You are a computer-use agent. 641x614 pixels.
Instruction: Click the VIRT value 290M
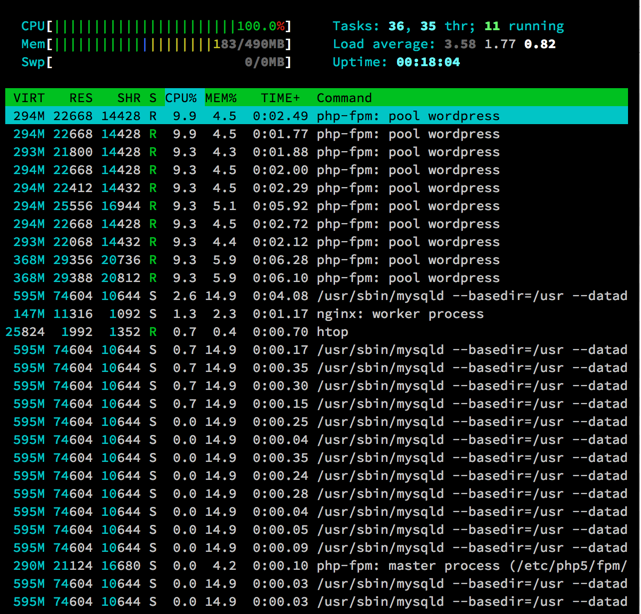click(x=29, y=566)
